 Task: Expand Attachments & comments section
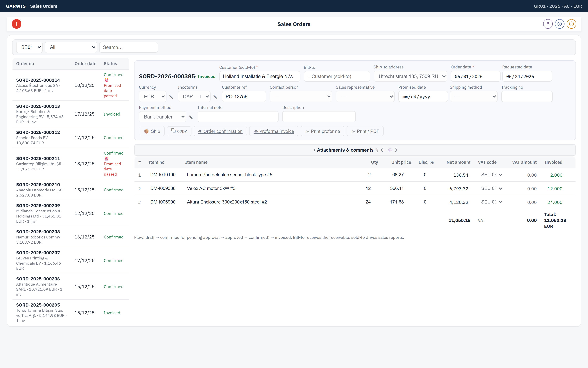click(355, 150)
